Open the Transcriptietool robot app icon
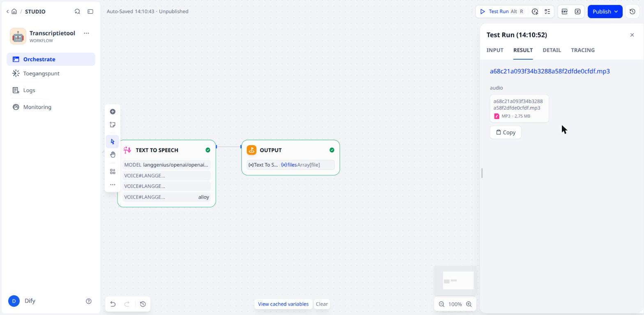The image size is (644, 315). [18, 36]
